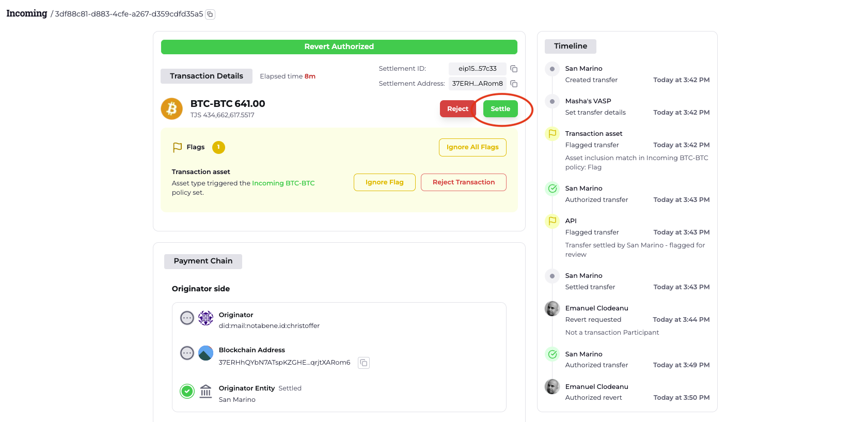Select the Timeline tab
The image size is (868, 422).
[x=571, y=46]
